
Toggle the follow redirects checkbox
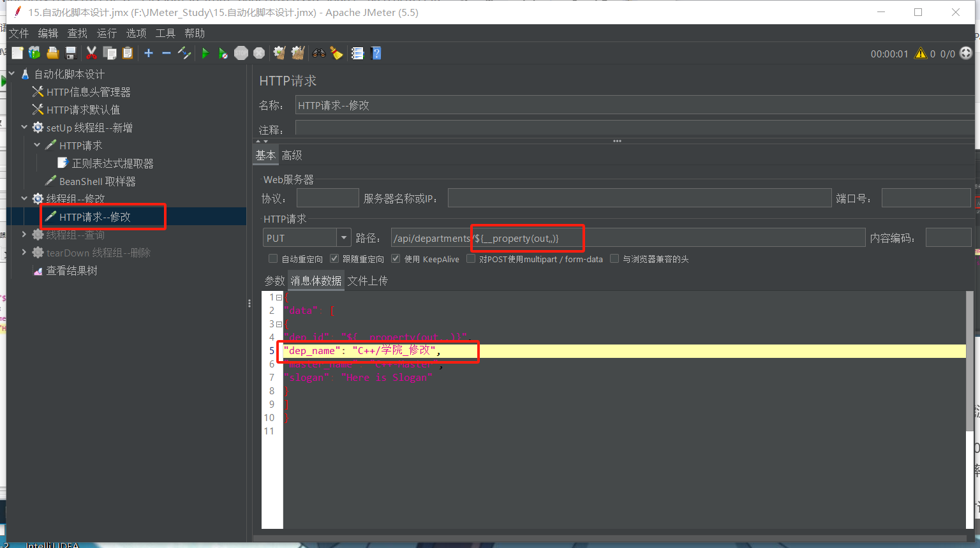point(334,258)
